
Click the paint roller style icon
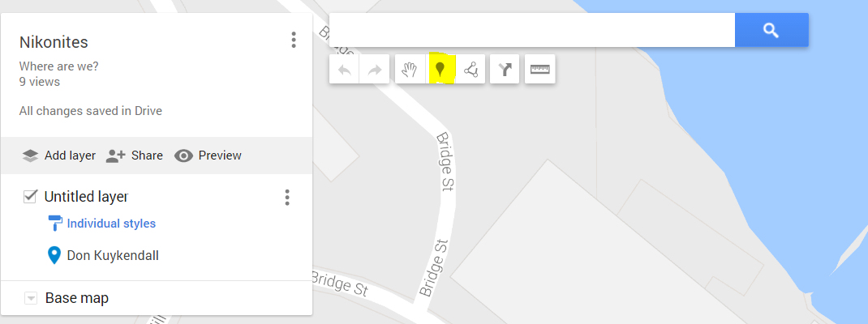[x=55, y=224]
